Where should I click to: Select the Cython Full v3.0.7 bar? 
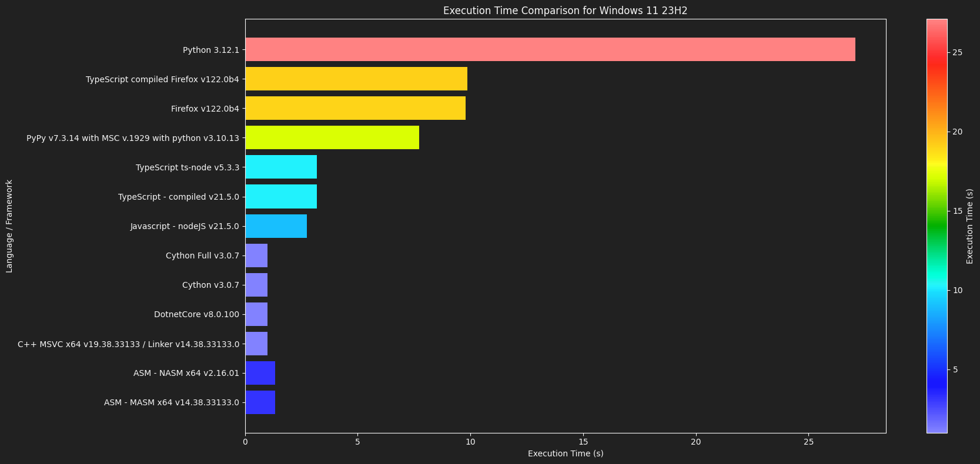(256, 255)
